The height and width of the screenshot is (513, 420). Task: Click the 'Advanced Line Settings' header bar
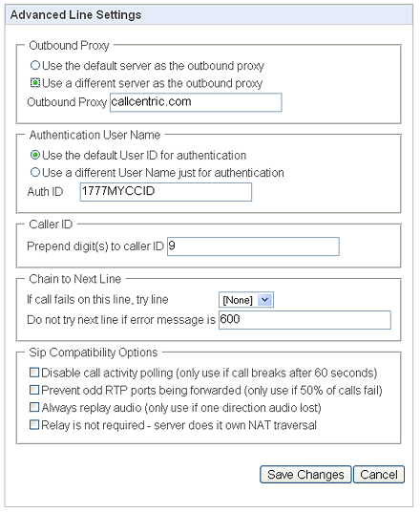[x=209, y=15]
